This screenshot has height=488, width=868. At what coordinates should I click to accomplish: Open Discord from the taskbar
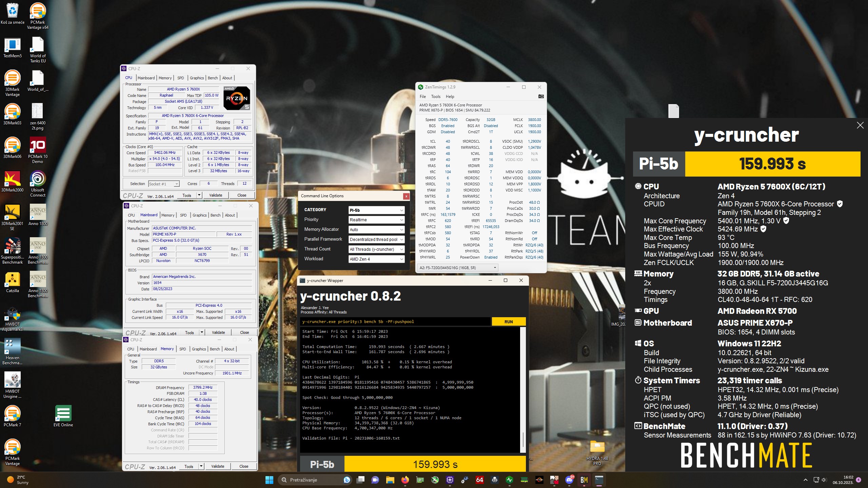pos(569,480)
